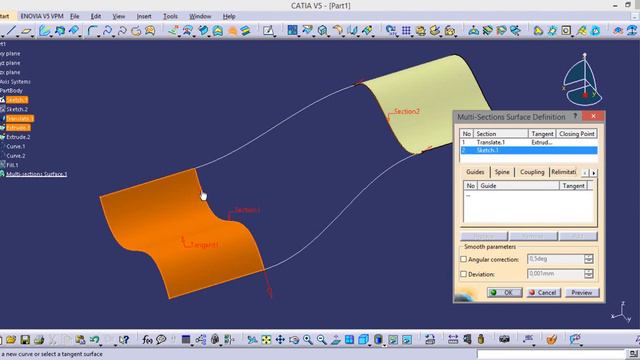Click the Normal View icon
The image size is (640, 360).
(x=336, y=340)
